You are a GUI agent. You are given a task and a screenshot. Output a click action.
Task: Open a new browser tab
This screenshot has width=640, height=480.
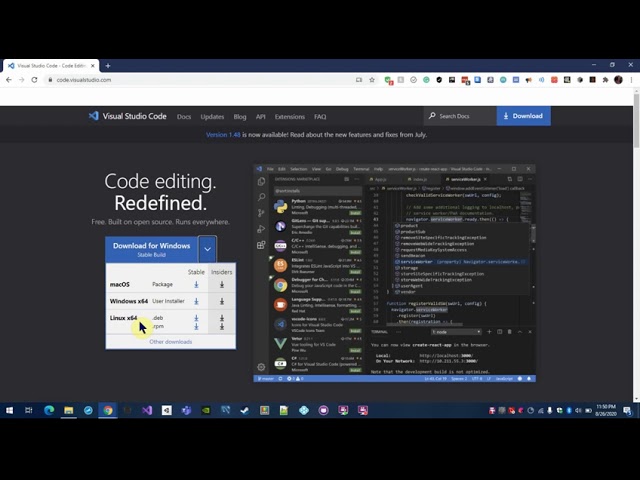pyautogui.click(x=108, y=66)
